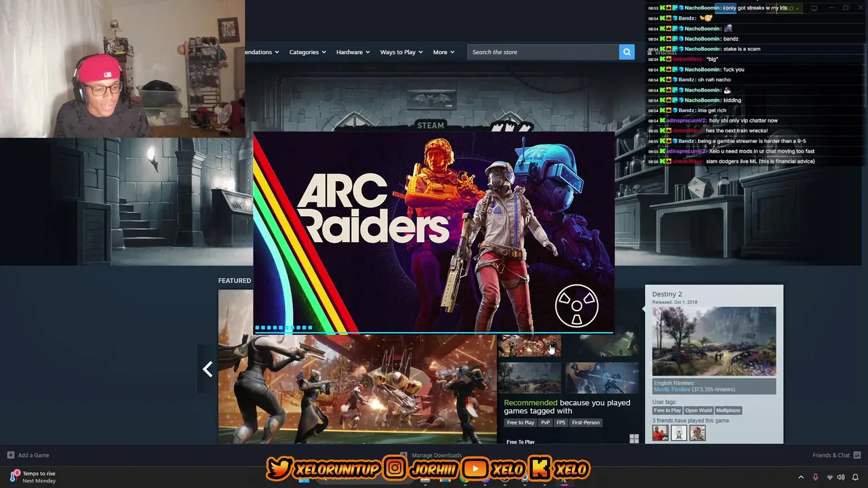The height and width of the screenshot is (488, 868).
Task: Click the top-left Destiny 2 screenshot thumbnail
Action: point(529,346)
